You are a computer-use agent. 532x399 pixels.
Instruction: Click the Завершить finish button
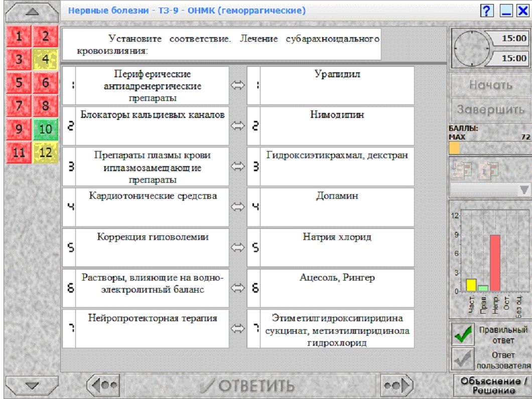click(x=491, y=109)
